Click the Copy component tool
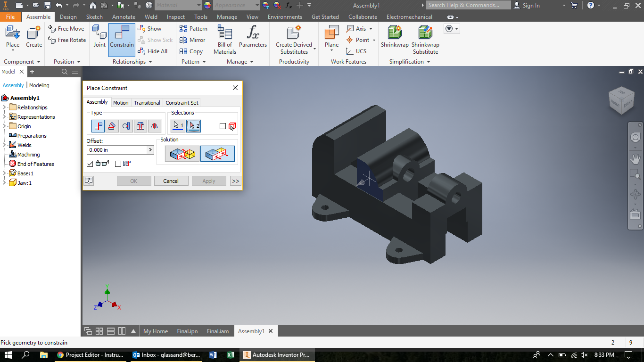The width and height of the screenshot is (644, 362). coord(191,51)
